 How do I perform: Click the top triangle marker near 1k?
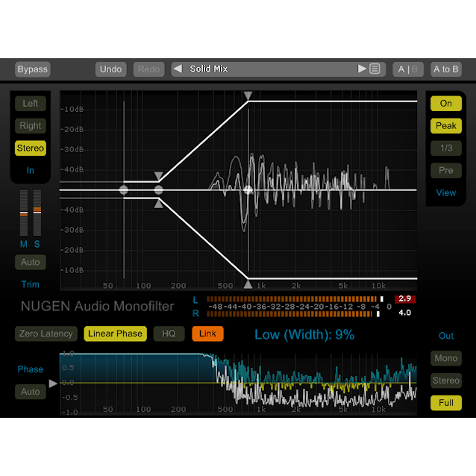pos(248,95)
